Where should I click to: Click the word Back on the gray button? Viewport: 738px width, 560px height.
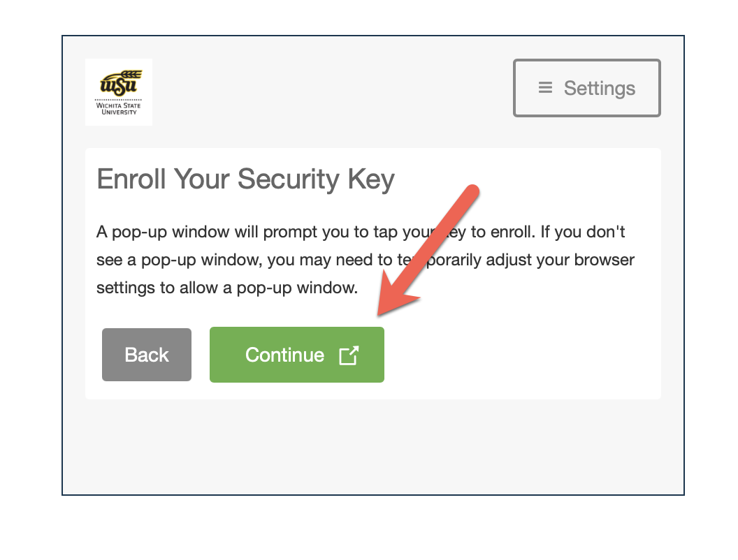point(147,355)
